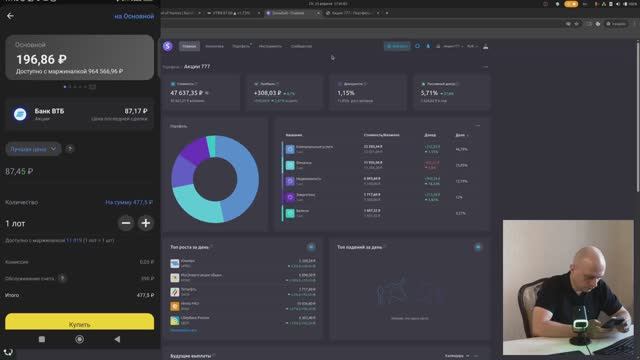Viewport: 640px width, 360px height.
Task: Switch quantity mode via 'На сумму 477,5 ₽'
Action: (129, 202)
